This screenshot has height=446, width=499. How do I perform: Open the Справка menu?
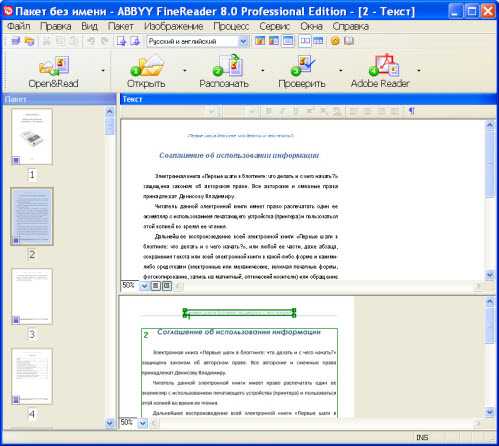pos(351,26)
